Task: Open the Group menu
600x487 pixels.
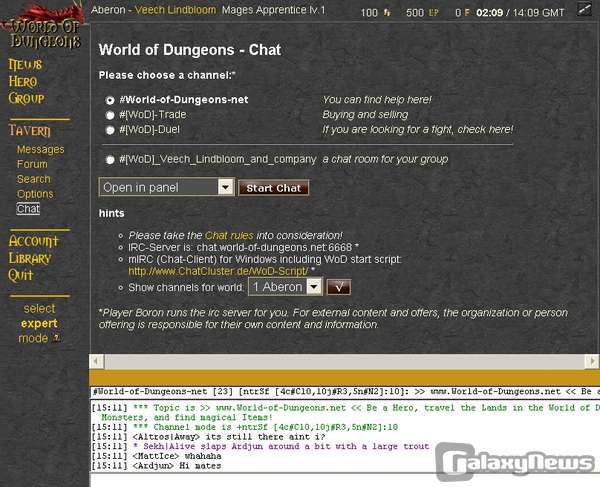Action: pyautogui.click(x=26, y=98)
